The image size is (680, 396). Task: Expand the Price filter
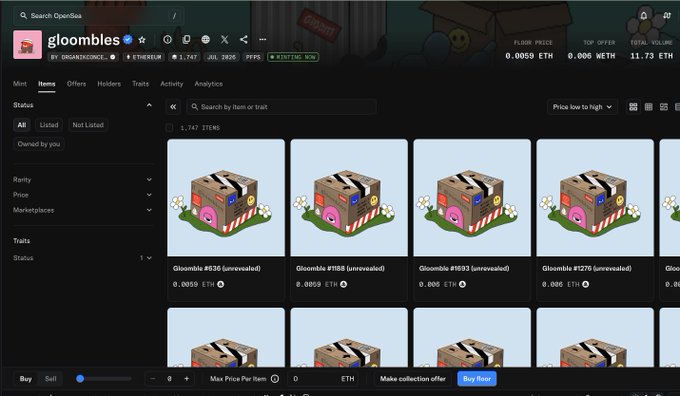83,195
